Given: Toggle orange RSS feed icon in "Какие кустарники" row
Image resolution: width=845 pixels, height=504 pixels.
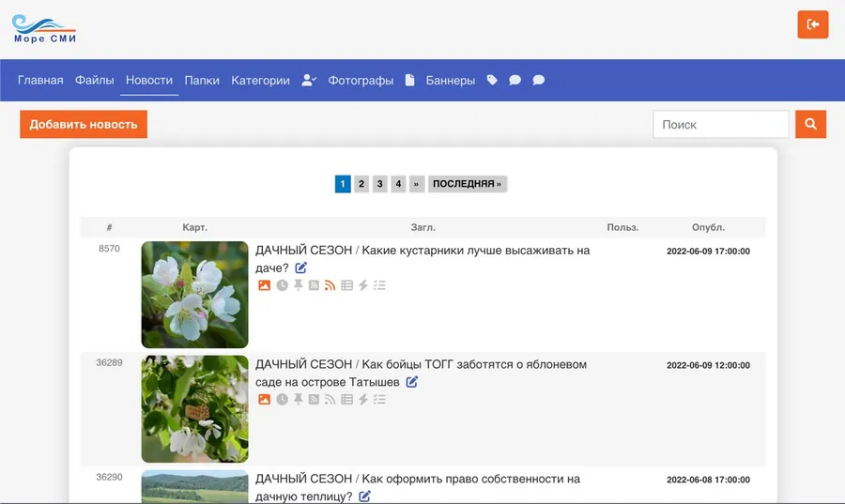Looking at the screenshot, I should click(x=330, y=285).
